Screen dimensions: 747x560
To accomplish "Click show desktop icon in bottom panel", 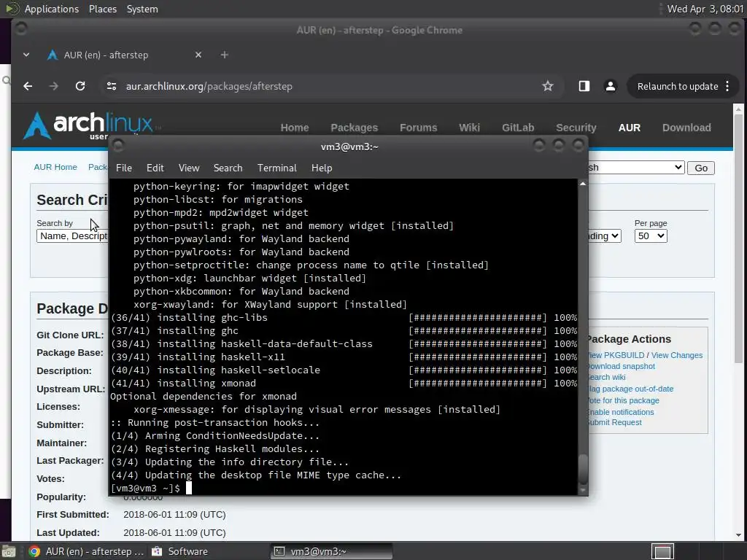I will tap(9, 551).
